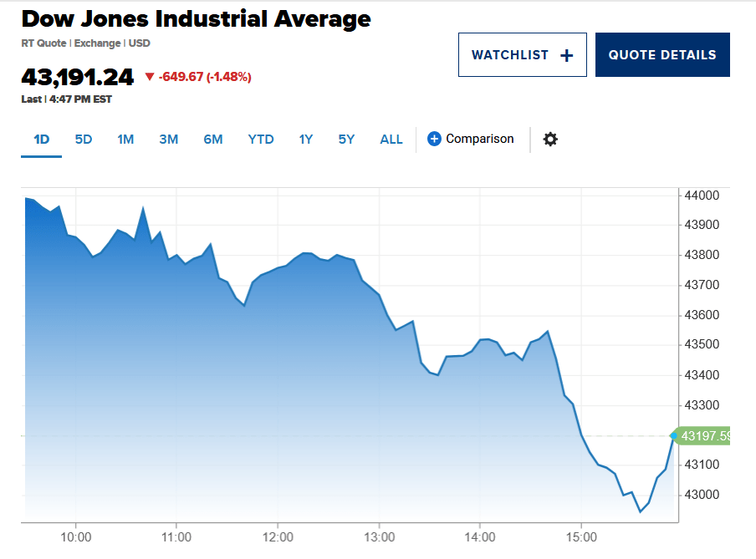The width and height of the screenshot is (756, 559).
Task: Add to WATCHLIST button
Action: point(522,55)
